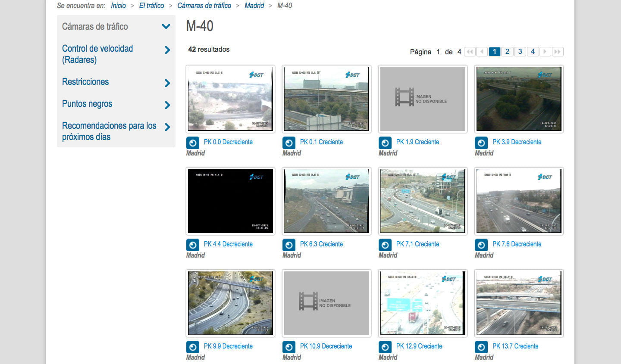This screenshot has height=364, width=621.
Task: Open the PK 12.9 Creciente link
Action: 419,346
